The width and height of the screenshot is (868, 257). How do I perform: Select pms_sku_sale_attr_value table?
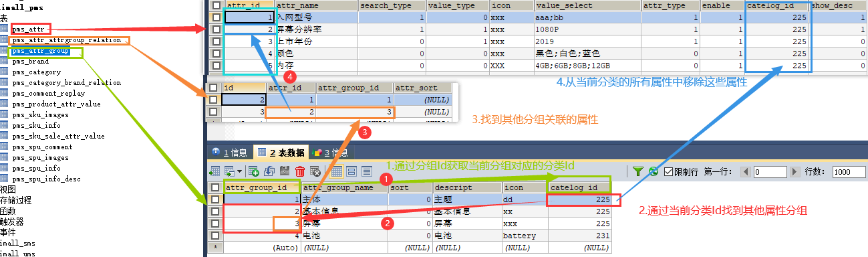[x=58, y=137]
